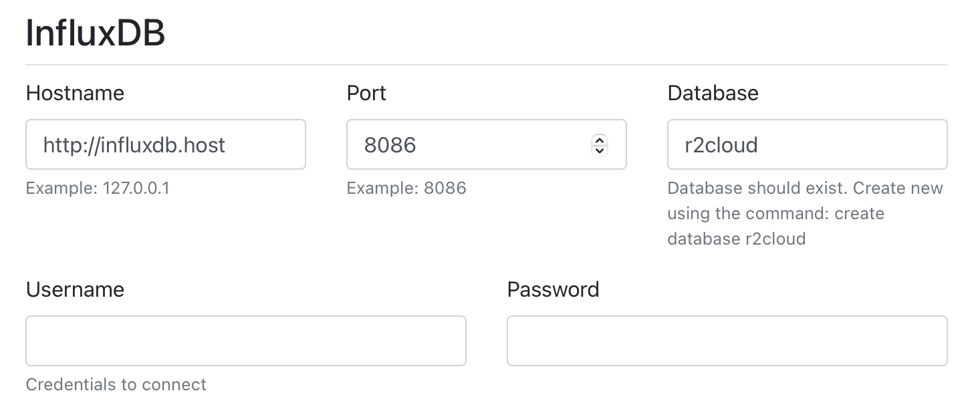Image resolution: width=980 pixels, height=413 pixels.
Task: Click the Hostname label
Action: (75, 93)
